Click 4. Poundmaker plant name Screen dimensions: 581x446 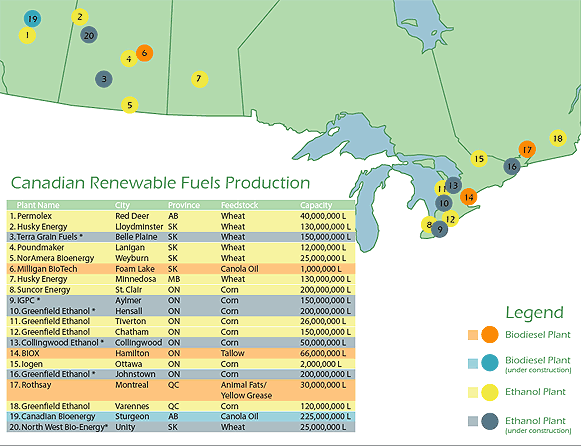click(37, 247)
